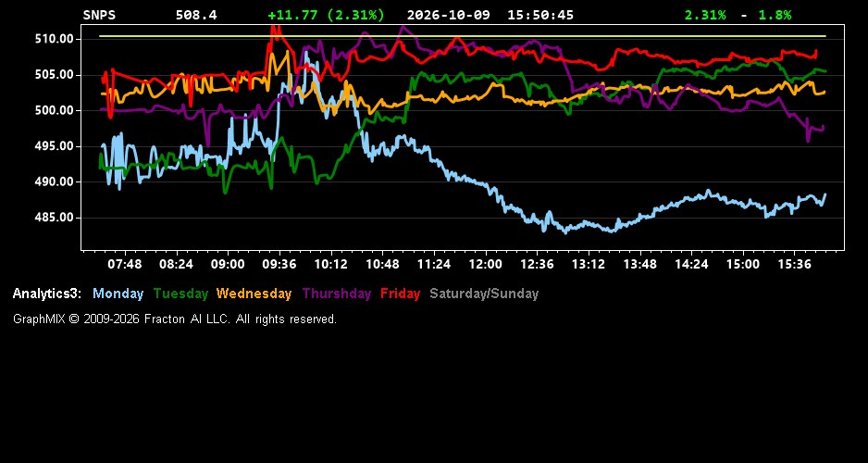Image resolution: width=868 pixels, height=463 pixels.
Task: Click the 10:12 time axis label
Action: pos(331,264)
